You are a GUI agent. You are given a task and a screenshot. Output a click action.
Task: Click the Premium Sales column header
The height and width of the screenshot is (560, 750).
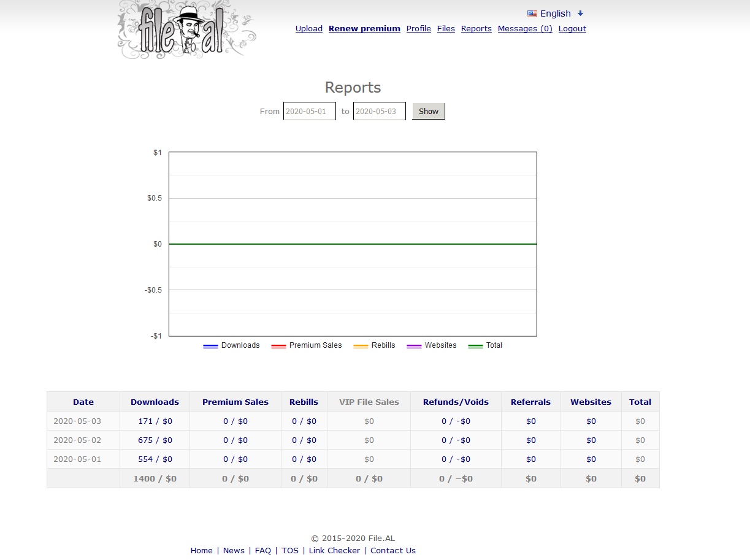tap(235, 402)
